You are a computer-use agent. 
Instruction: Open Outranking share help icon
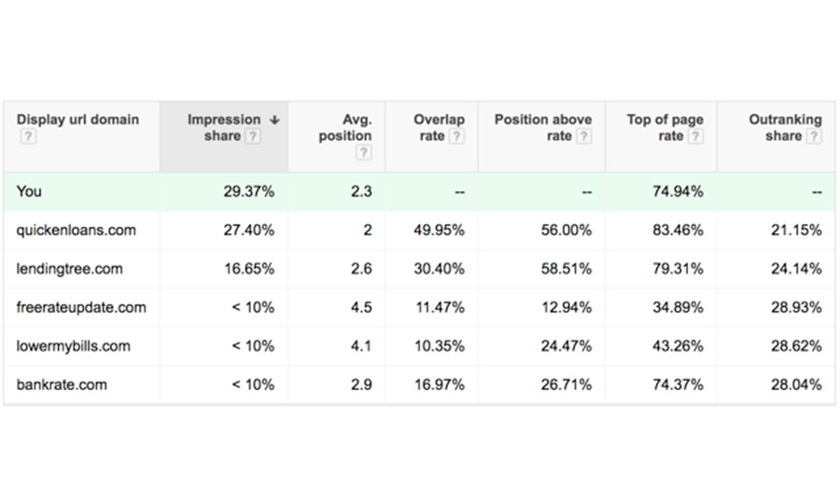(x=814, y=136)
